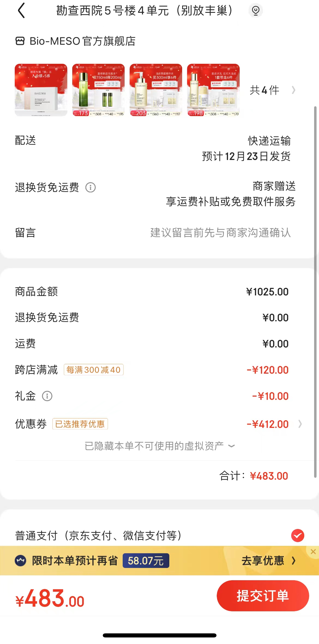Viewport: 319px width, 644px height.
Task: Tap the 每满300减40 promotion tag
Action: (94, 370)
